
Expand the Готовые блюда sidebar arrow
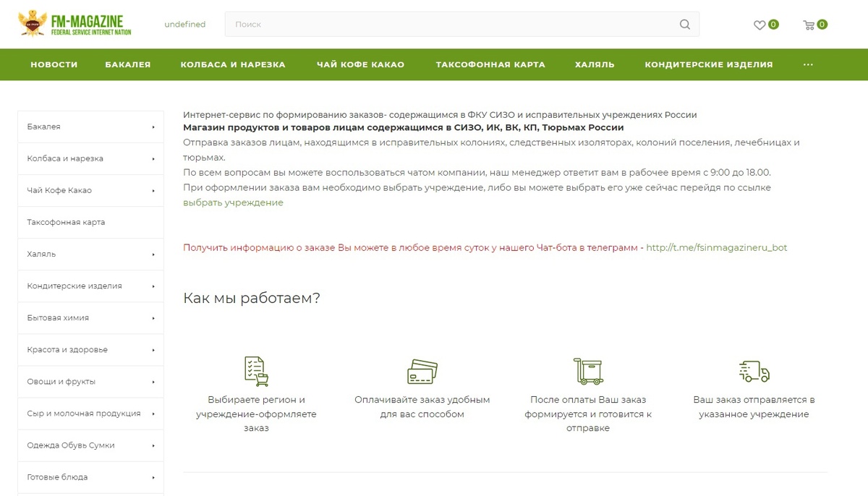coord(153,477)
